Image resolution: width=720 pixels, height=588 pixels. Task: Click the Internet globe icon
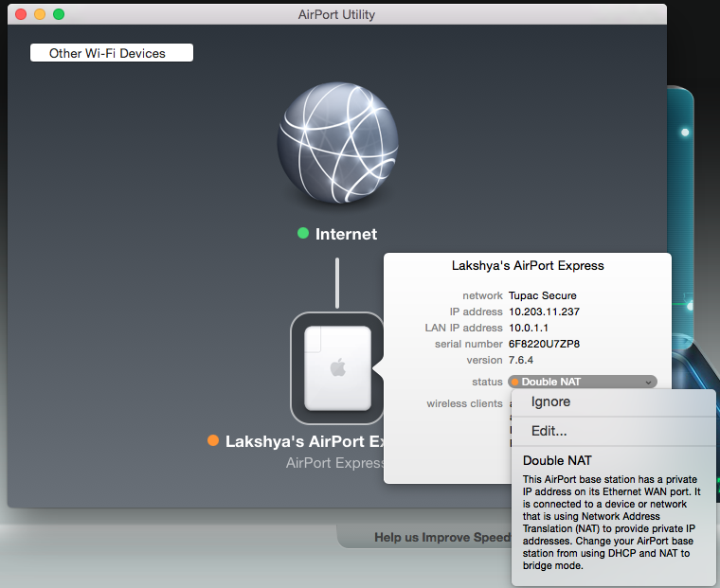[337, 143]
